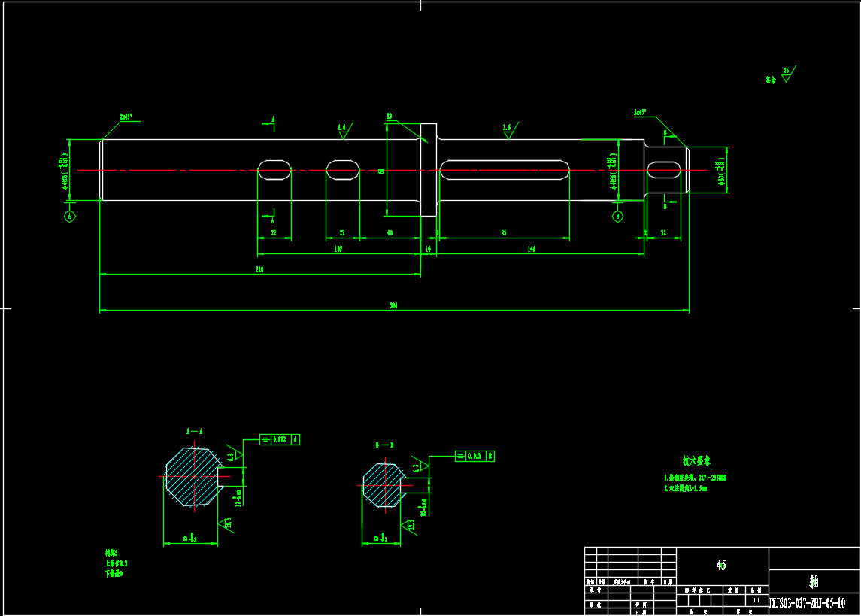
Task: Click the red centerline of the shaft
Action: [x=392, y=171]
